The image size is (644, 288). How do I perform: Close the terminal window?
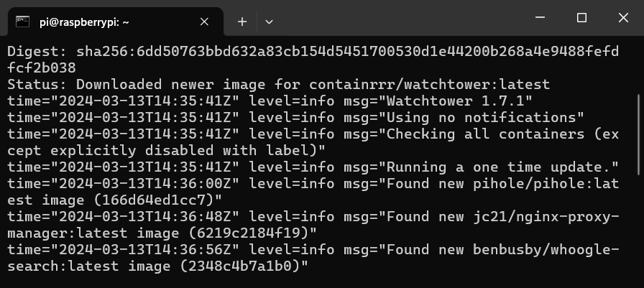coord(622,17)
